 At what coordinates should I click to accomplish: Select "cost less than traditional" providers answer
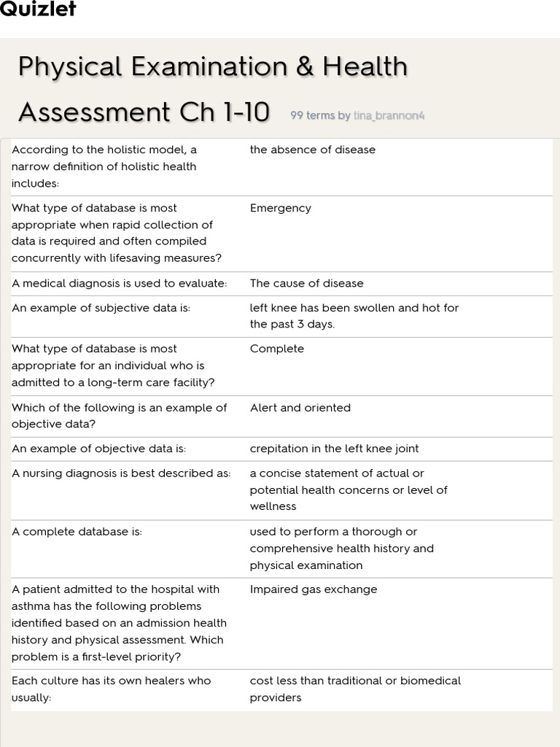(x=355, y=689)
